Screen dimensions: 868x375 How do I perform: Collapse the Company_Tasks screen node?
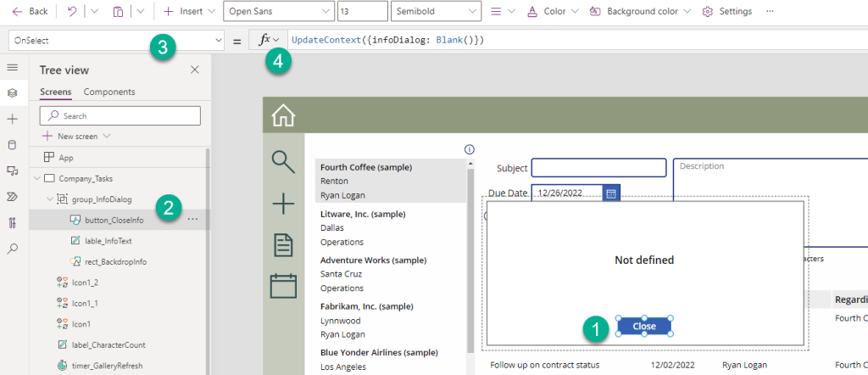coord(37,179)
